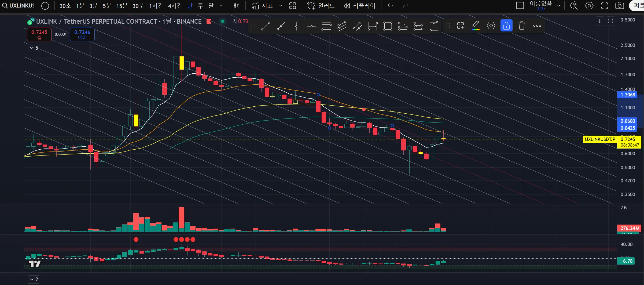Open more options three-dot menu

(537, 26)
